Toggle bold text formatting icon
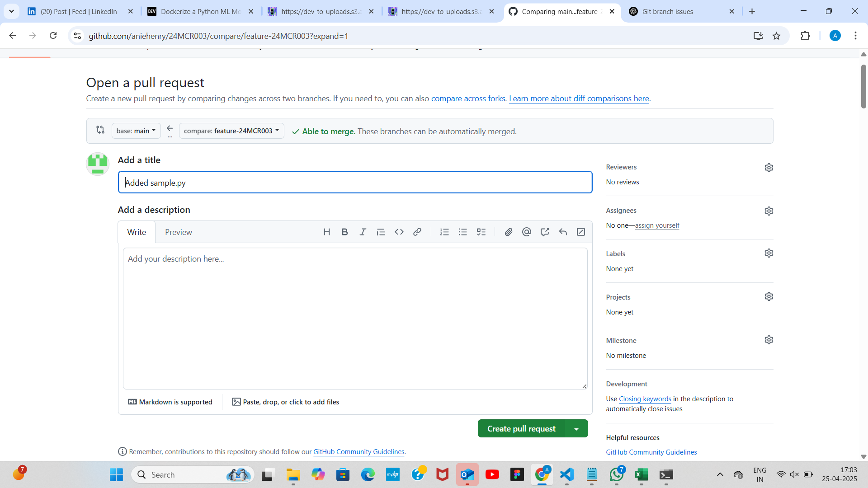The height and width of the screenshot is (488, 868). [344, 232]
